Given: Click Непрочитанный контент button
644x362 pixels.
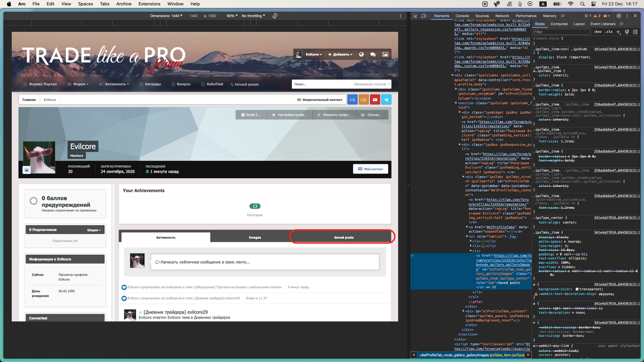Looking at the screenshot, I should coord(320,100).
